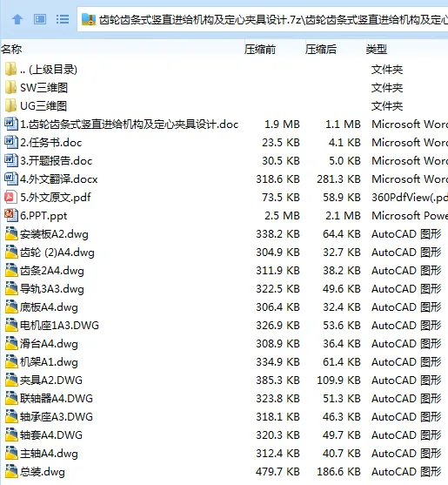Select file name 主轴A4.dwg
The image size is (448, 485).
coord(49,454)
